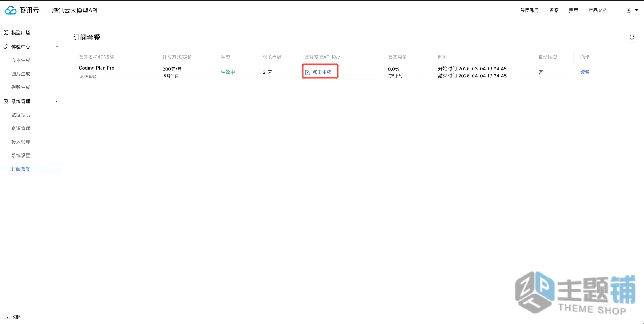The width and height of the screenshot is (644, 324).
Task: Collapse the 体验中心 section chevron
Action: 57,47
